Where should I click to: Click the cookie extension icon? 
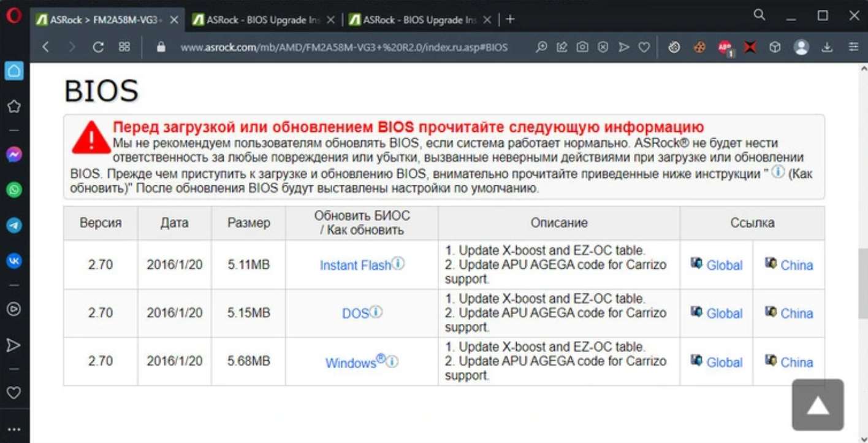(699, 47)
